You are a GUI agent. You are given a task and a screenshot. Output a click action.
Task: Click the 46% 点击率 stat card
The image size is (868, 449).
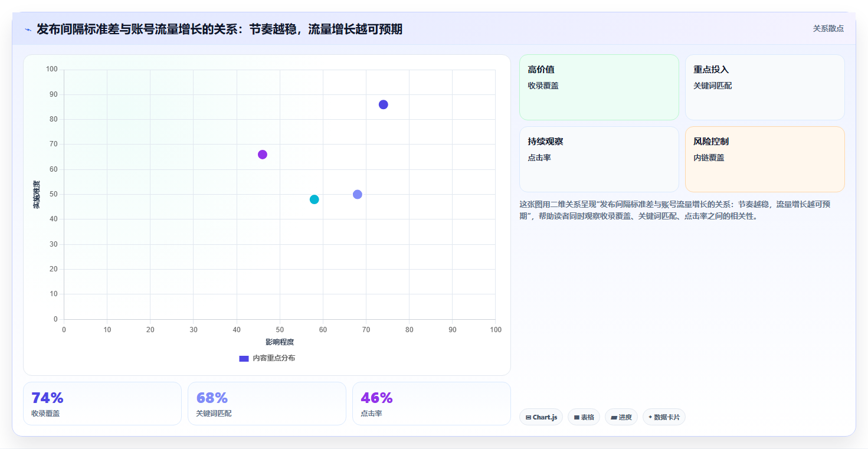pos(431,404)
